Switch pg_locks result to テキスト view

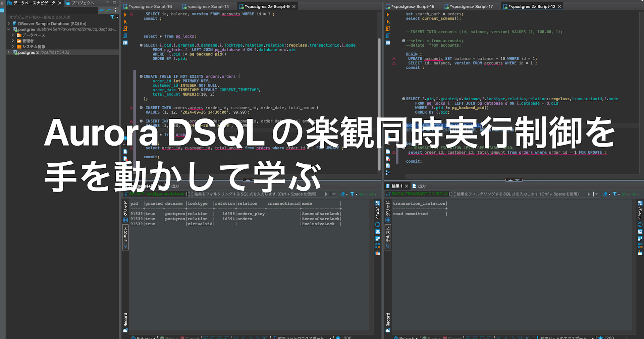coord(125,238)
